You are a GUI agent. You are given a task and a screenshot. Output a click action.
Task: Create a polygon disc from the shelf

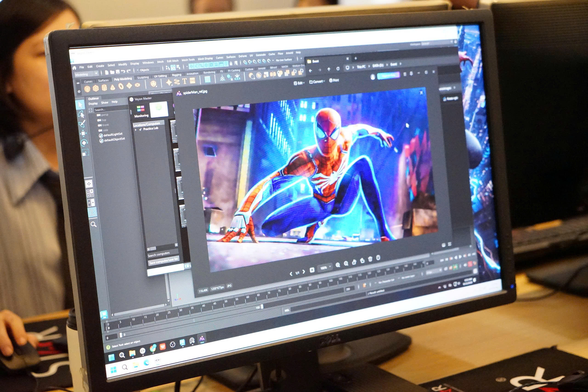138,85
